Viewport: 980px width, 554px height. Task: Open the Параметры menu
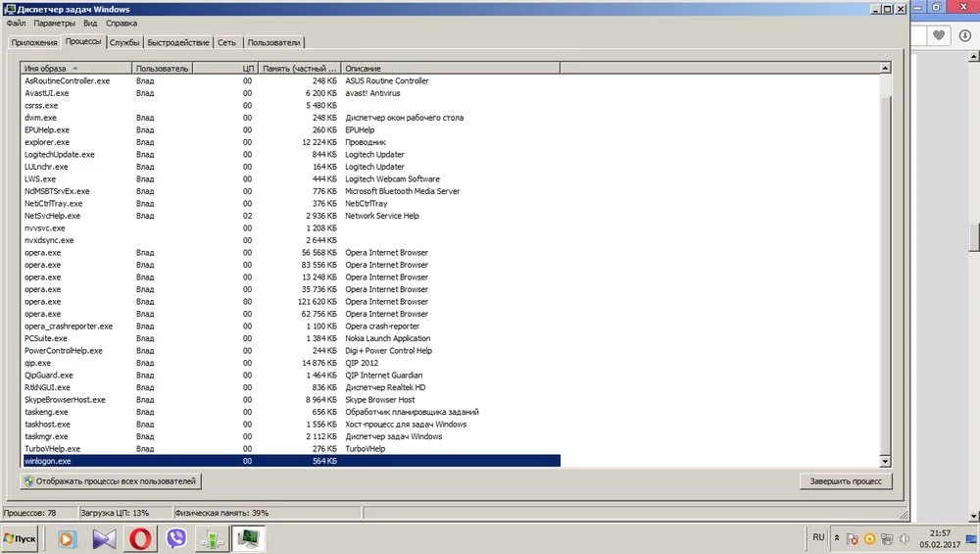[x=54, y=23]
